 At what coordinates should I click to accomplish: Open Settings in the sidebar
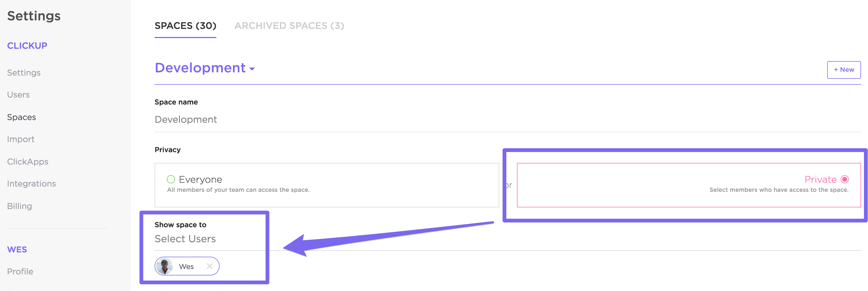[x=24, y=73]
